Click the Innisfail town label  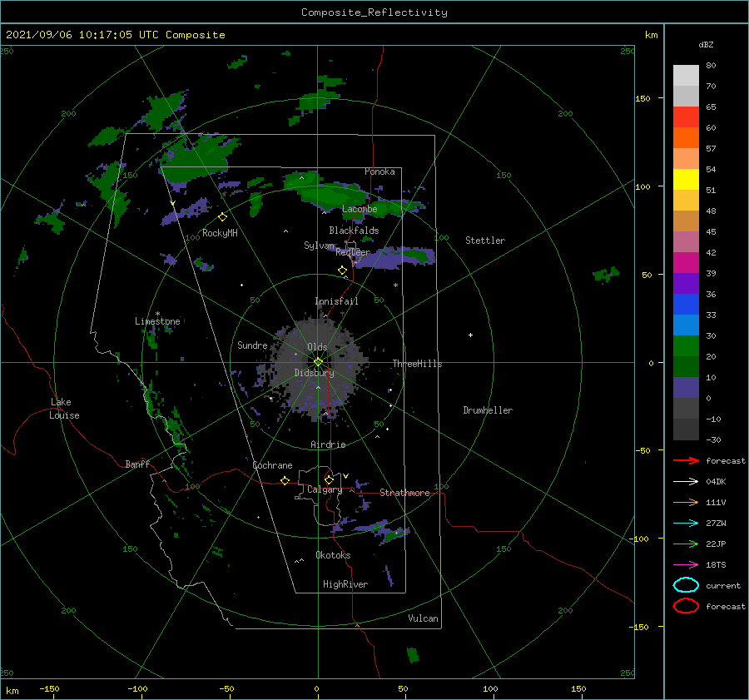point(336,301)
